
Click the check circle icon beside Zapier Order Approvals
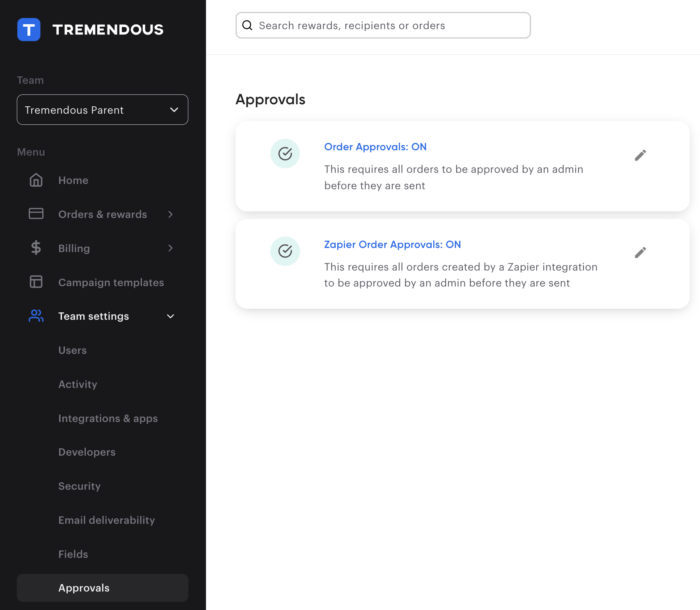pos(285,251)
